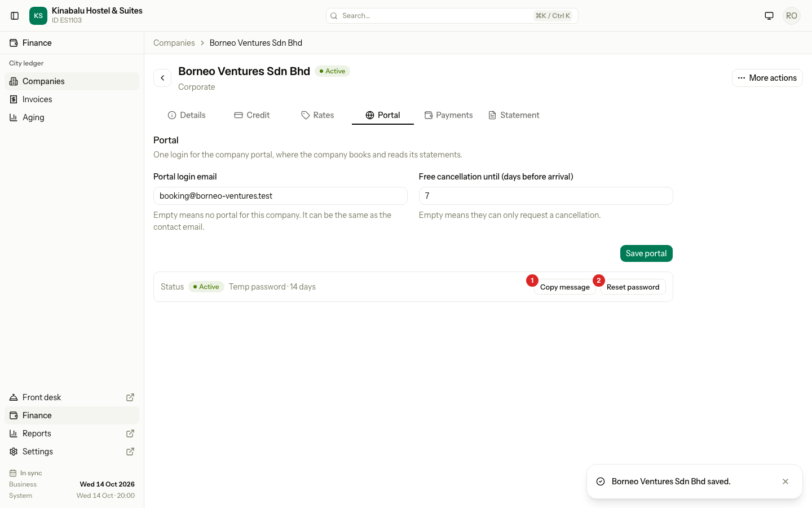Open the RO user avatar
812x508 pixels.
792,16
